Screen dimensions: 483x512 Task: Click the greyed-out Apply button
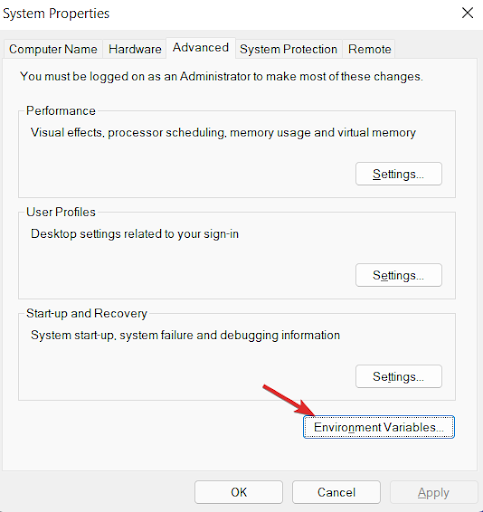(x=434, y=492)
